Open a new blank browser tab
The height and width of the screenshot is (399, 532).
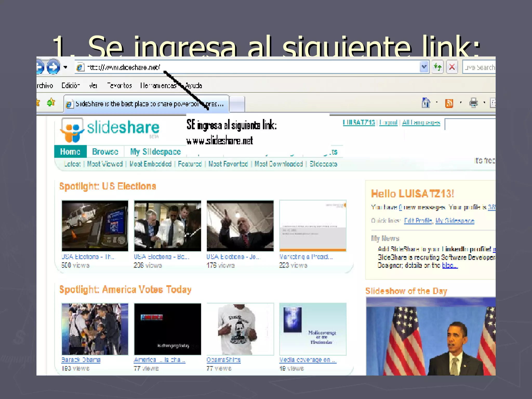pos(237,104)
